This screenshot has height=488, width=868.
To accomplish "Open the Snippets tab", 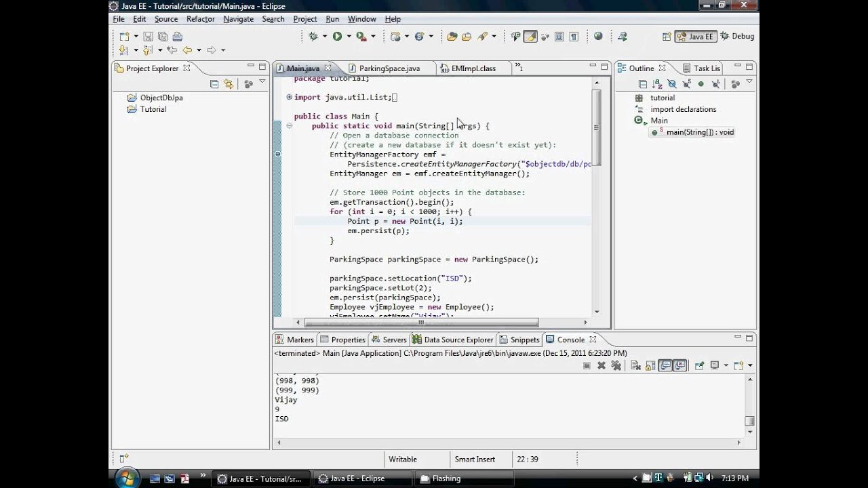I will tap(519, 340).
